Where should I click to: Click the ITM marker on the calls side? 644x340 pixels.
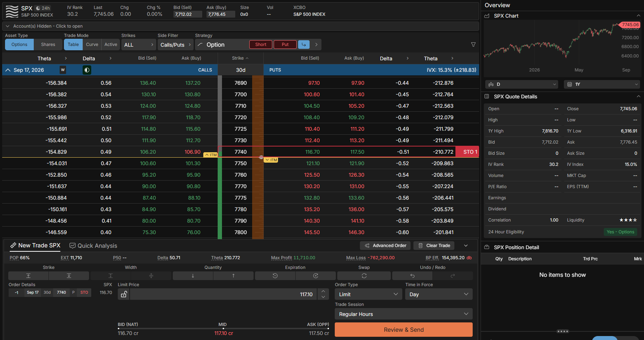point(210,155)
